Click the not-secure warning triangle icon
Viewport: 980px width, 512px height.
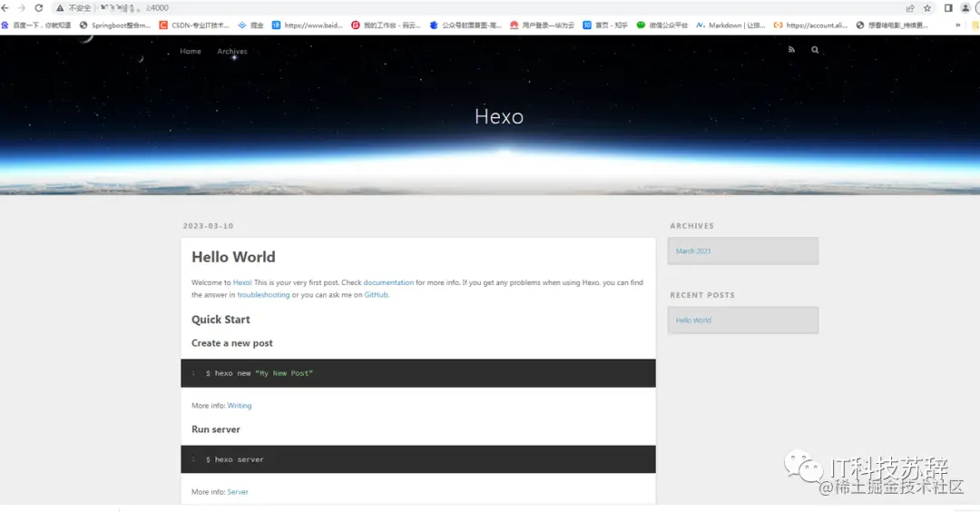point(60,8)
